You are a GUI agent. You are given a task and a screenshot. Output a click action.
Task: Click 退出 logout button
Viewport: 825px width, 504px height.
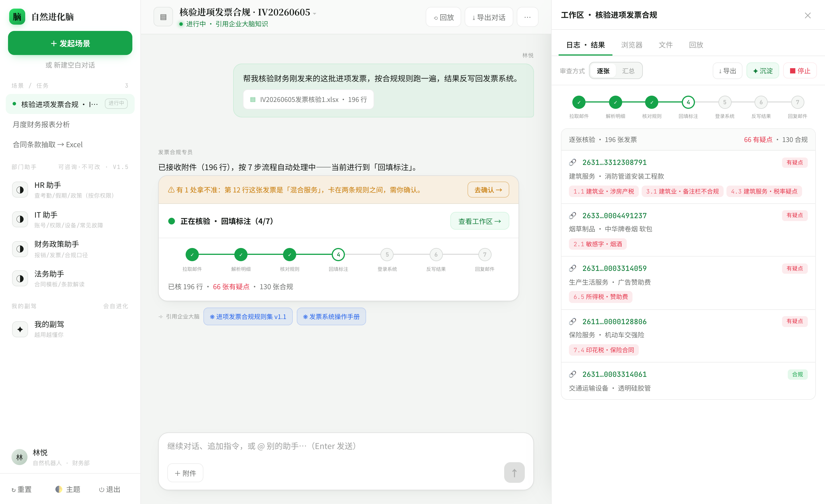(110, 489)
